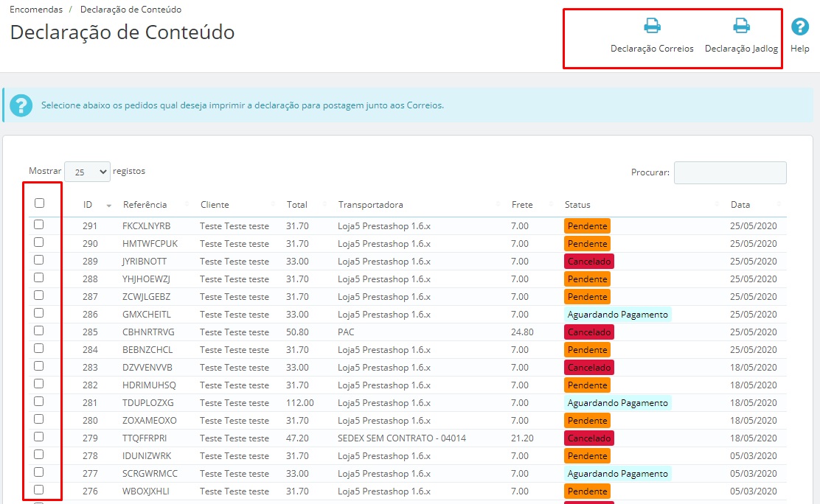Viewport: 820px width, 504px height.
Task: Select the checkbox for order 285
Action: pyautogui.click(x=39, y=331)
